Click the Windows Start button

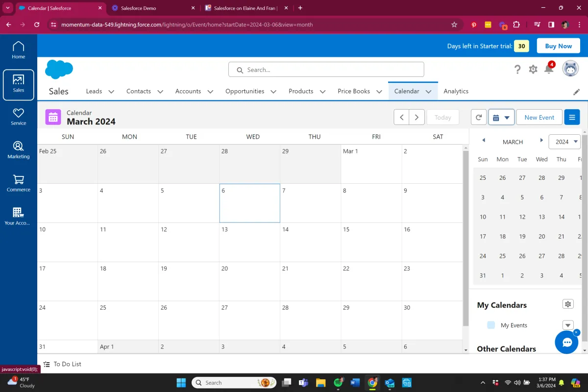181,383
